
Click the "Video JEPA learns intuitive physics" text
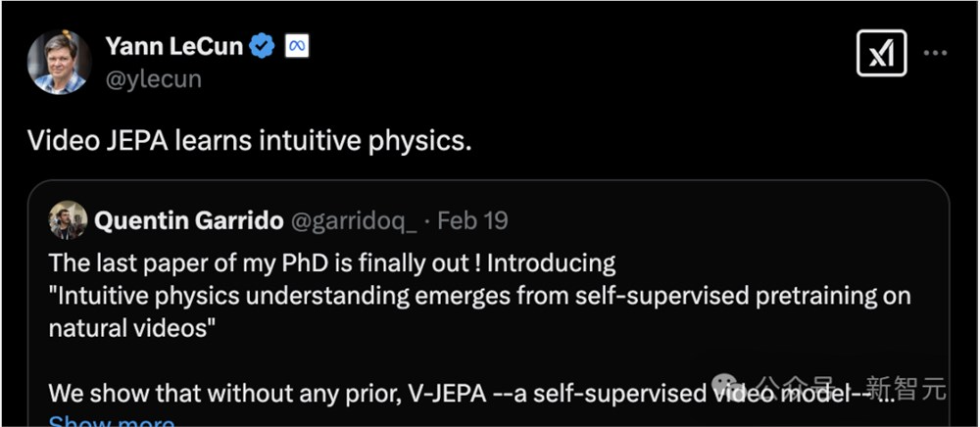(x=249, y=141)
